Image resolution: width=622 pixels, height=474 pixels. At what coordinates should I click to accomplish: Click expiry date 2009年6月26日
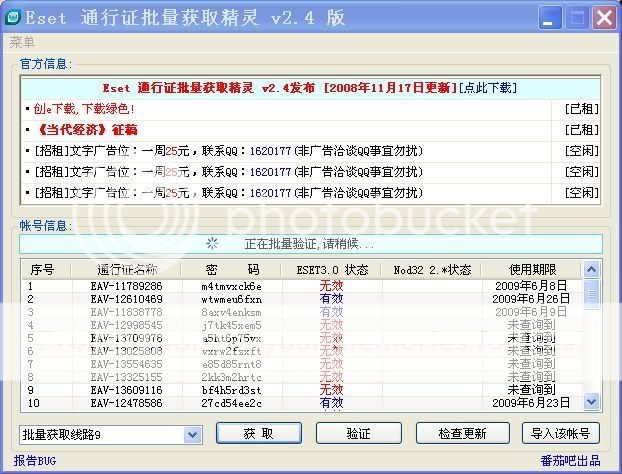(x=531, y=299)
